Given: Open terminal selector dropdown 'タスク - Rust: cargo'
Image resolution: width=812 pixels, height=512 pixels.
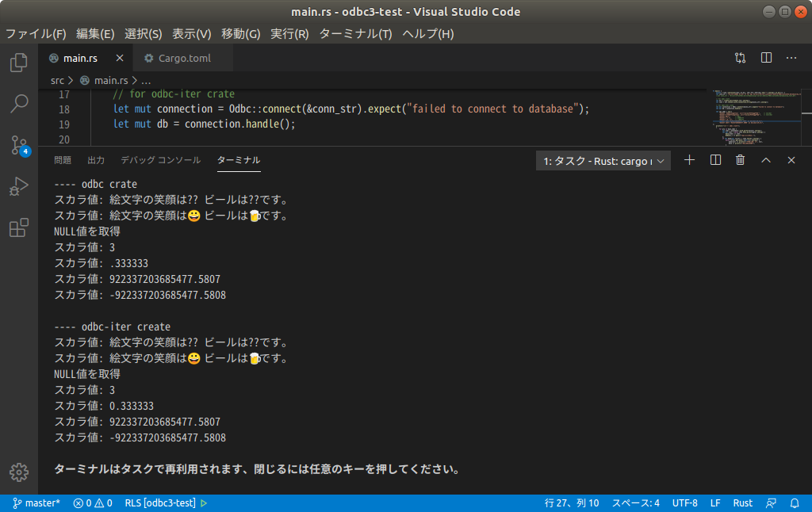Looking at the screenshot, I should [603, 161].
